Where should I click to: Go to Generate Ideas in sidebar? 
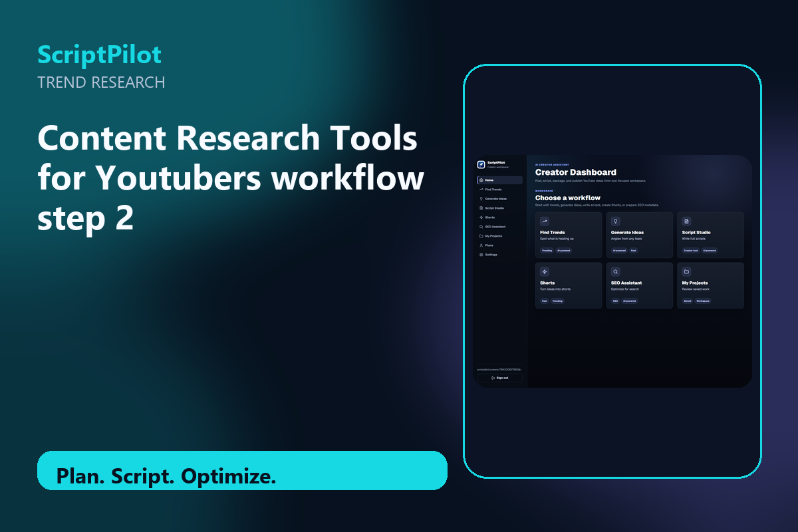tap(499, 199)
